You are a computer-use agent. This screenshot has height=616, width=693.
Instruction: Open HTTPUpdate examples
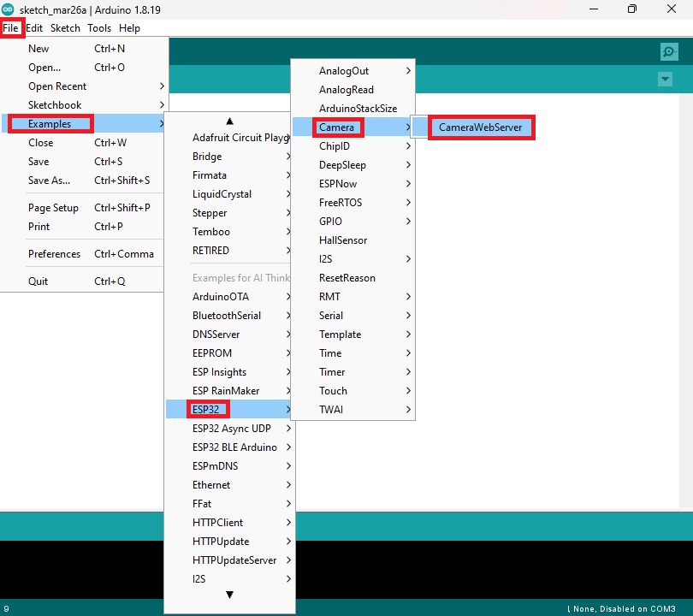(x=230, y=542)
